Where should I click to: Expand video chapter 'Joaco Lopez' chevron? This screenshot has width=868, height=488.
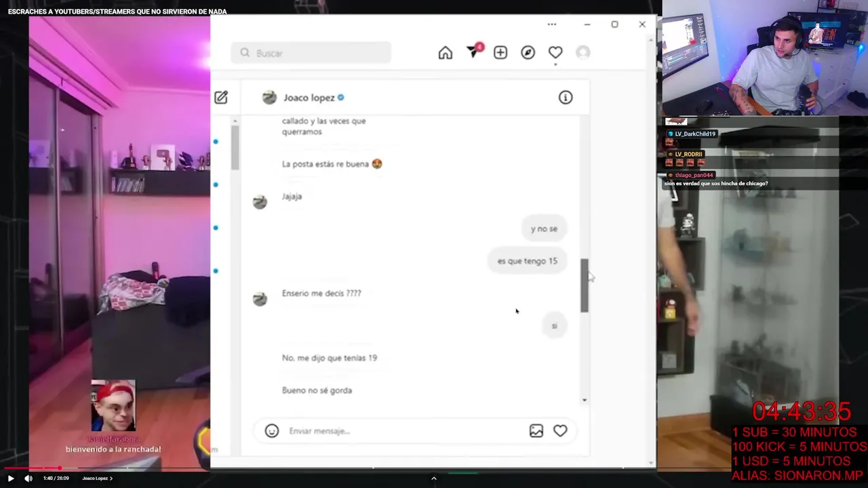111,479
